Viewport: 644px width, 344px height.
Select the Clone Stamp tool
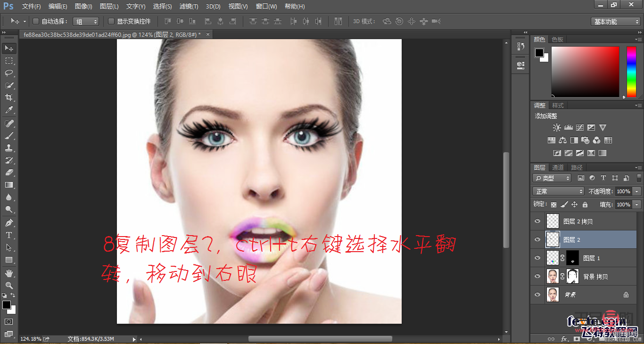point(8,147)
